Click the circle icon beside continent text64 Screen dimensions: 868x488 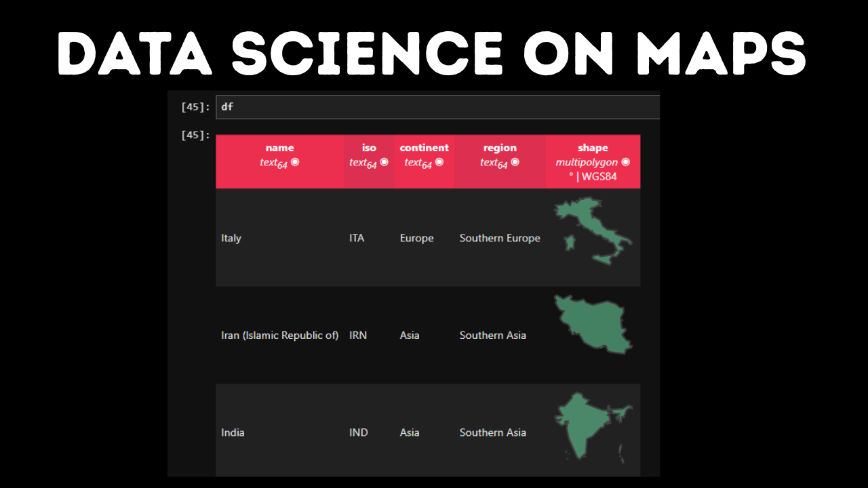(439, 162)
